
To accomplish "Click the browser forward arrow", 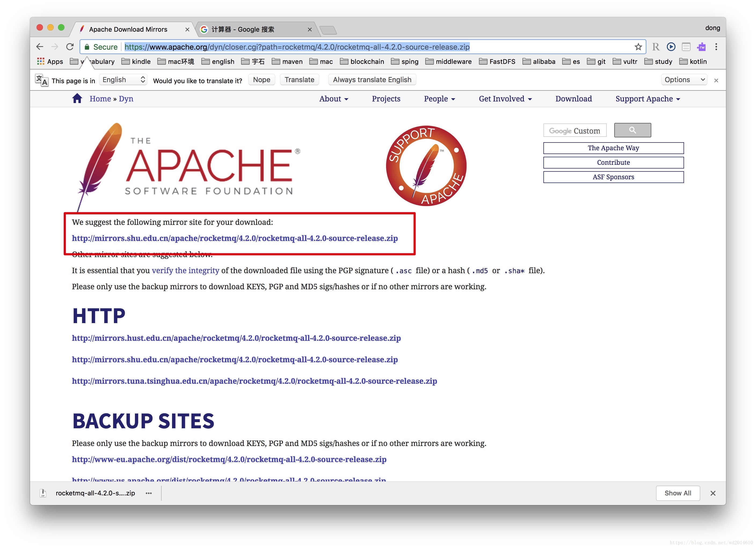I will click(x=55, y=47).
